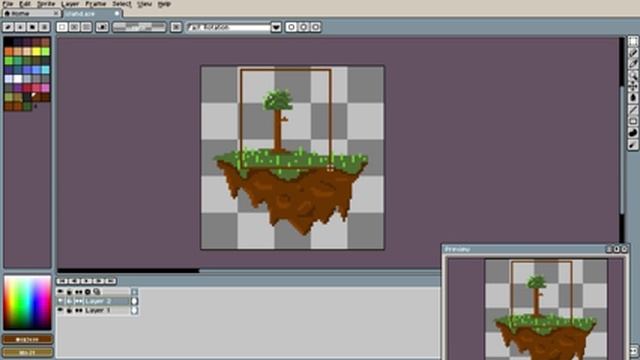Toggle continuous mode for Layer 1
This screenshot has width=640, height=360.
coord(79,311)
